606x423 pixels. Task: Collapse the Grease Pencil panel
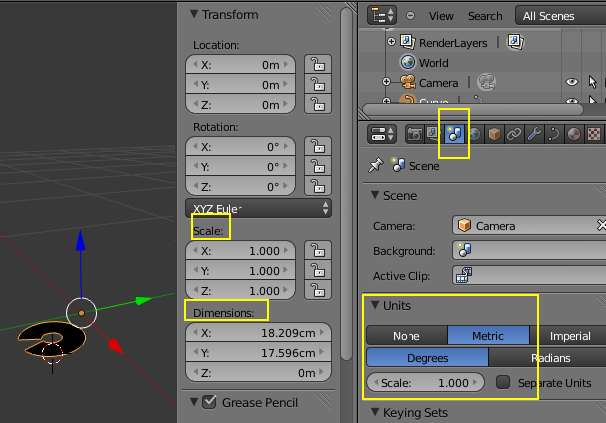(x=194, y=402)
